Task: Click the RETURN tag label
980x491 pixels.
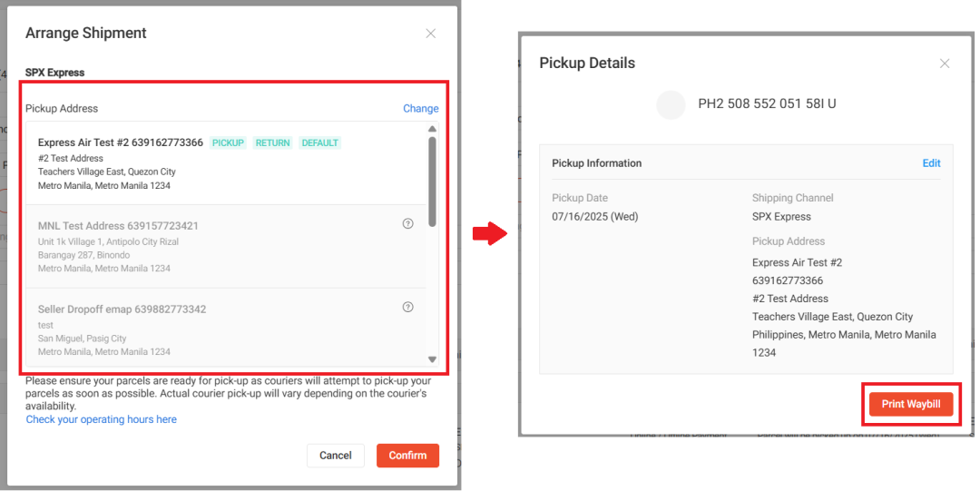Action: (x=272, y=142)
